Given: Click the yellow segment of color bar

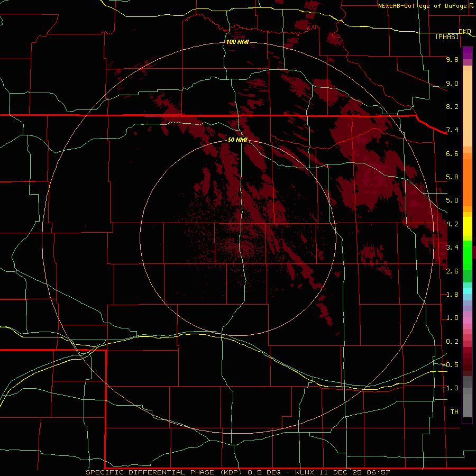Looking at the screenshot, I should click(467, 226).
